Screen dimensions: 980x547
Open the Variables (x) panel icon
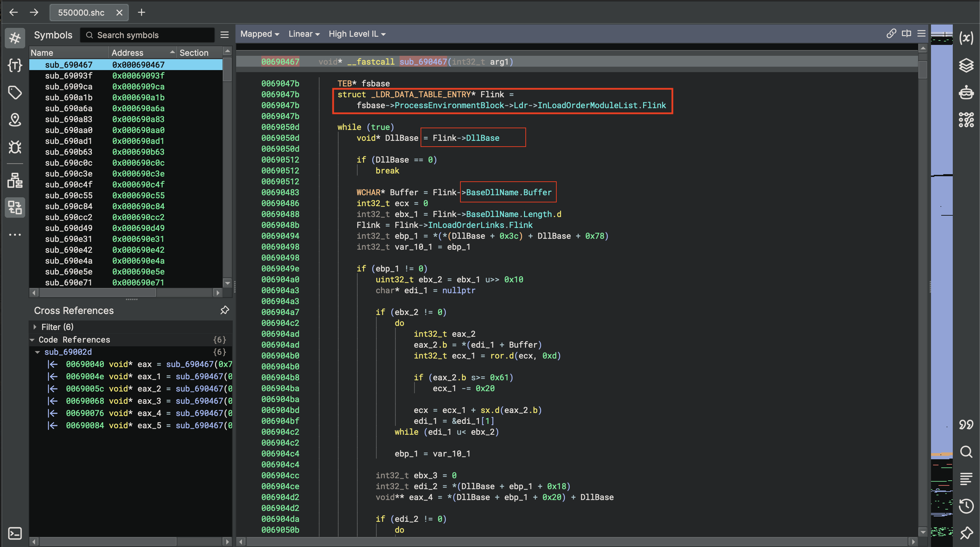[966, 38]
